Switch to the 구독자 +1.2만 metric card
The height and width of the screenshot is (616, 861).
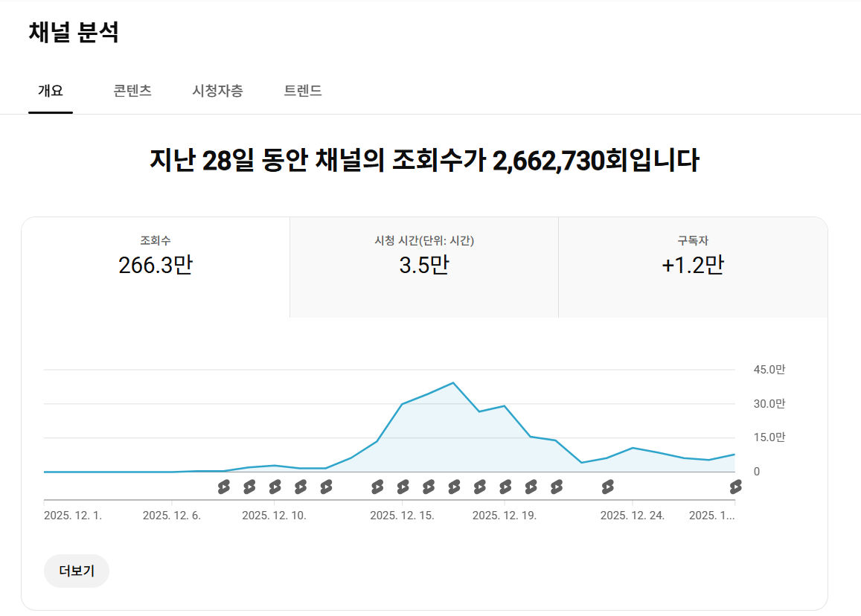(693, 257)
